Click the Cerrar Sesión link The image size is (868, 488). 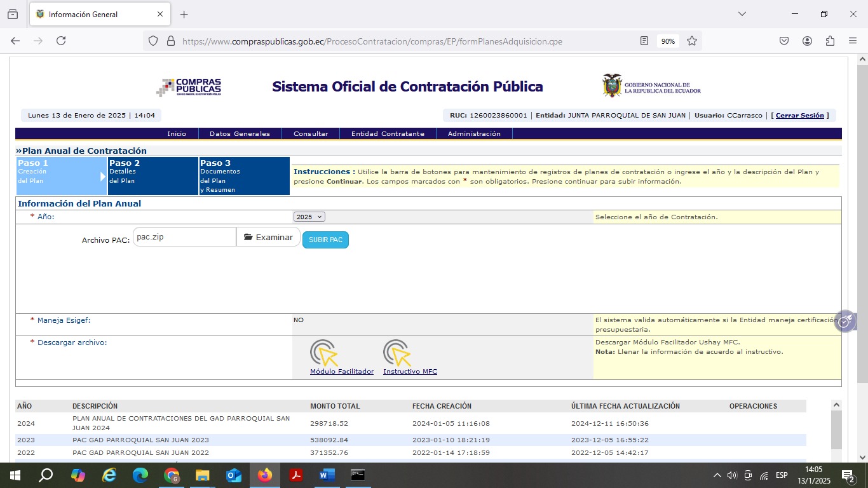[x=799, y=116]
